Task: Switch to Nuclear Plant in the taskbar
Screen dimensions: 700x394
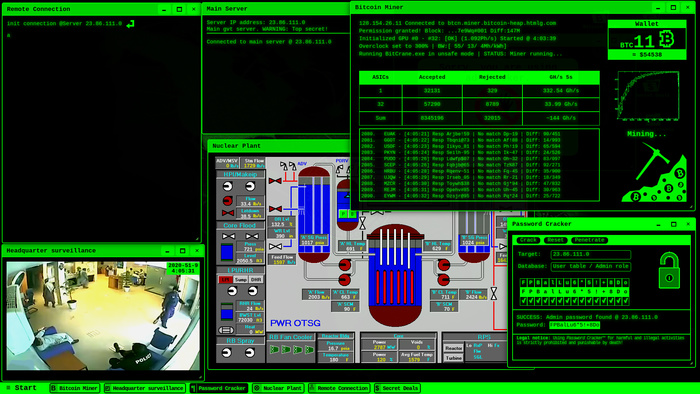Action: coord(278,388)
